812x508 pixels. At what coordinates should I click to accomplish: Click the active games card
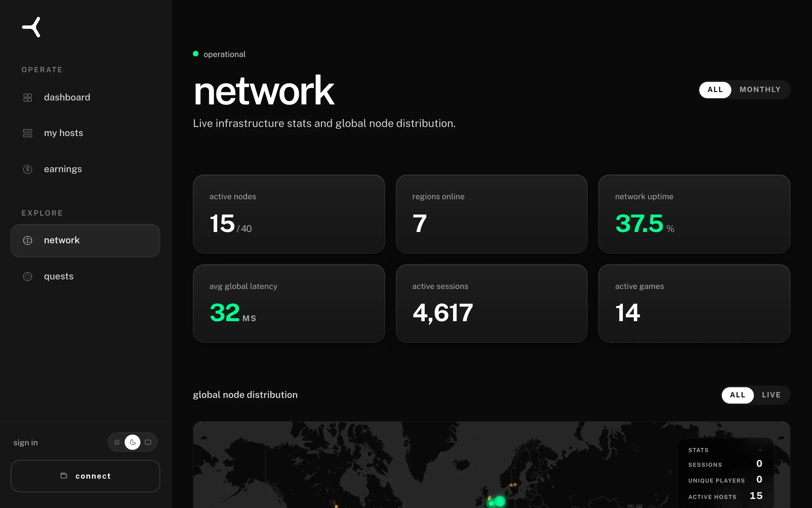(x=694, y=303)
